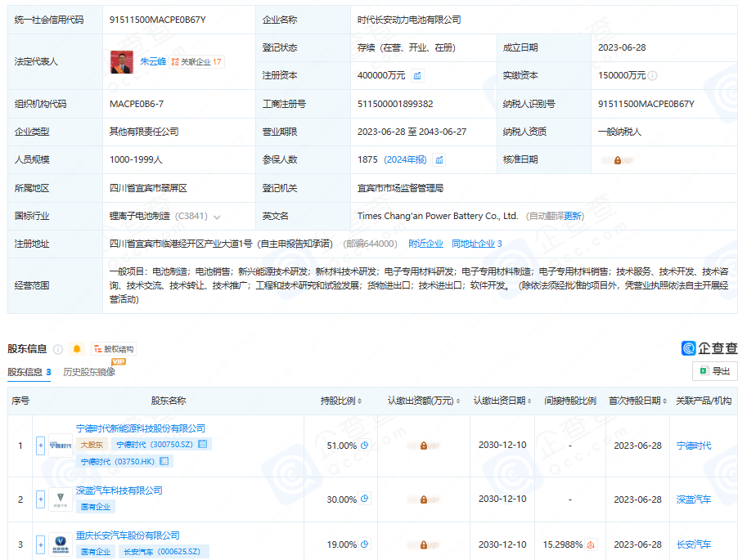Image resolution: width=738 pixels, height=560 pixels.
Task: Click the bell icon next to 股东信息
Action: (77, 349)
